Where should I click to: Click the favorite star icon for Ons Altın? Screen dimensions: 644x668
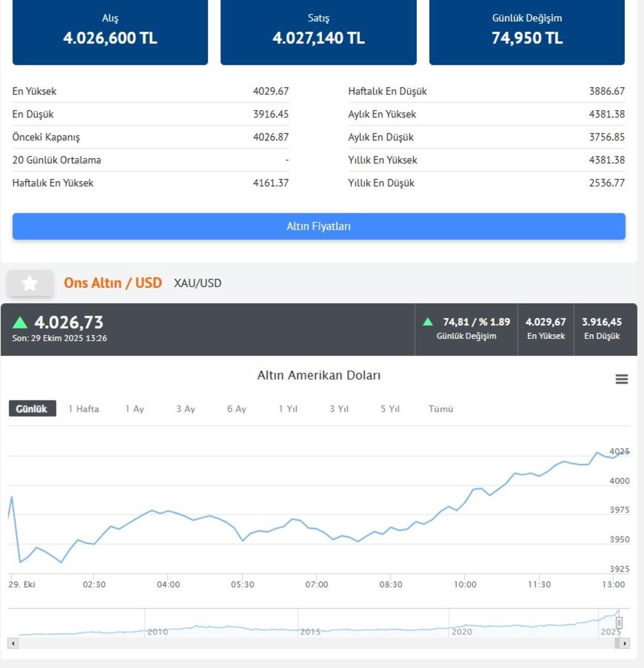coord(30,282)
